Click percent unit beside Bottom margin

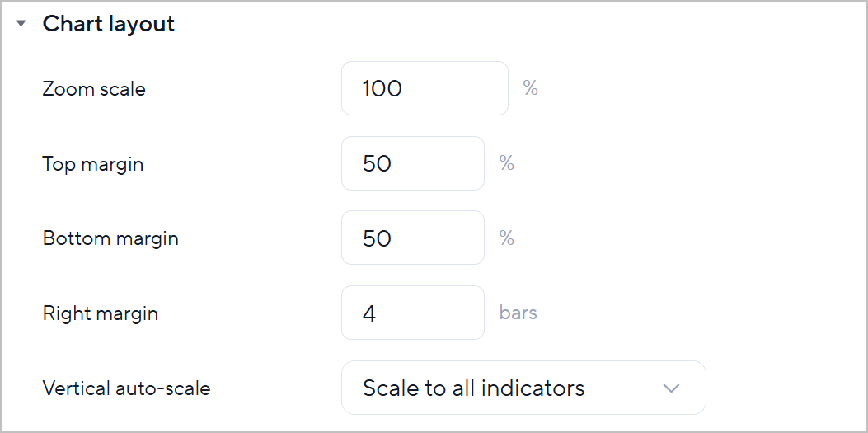(x=507, y=238)
